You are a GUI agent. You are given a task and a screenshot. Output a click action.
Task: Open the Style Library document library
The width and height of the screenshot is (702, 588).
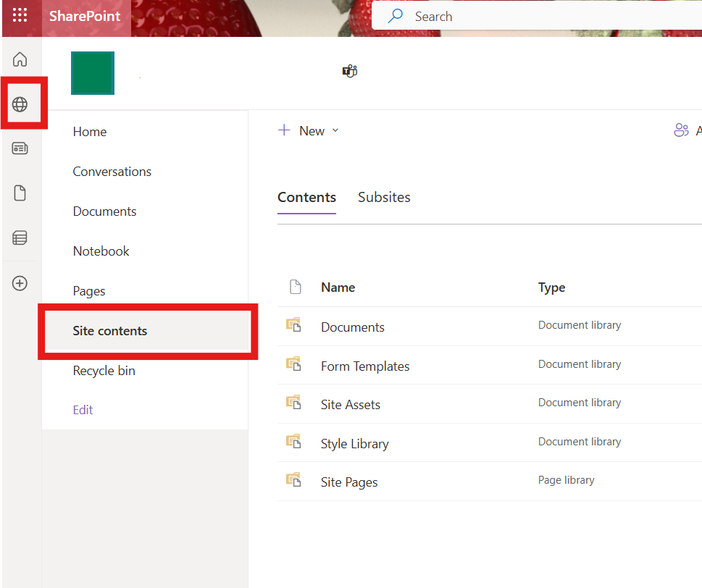pos(355,444)
